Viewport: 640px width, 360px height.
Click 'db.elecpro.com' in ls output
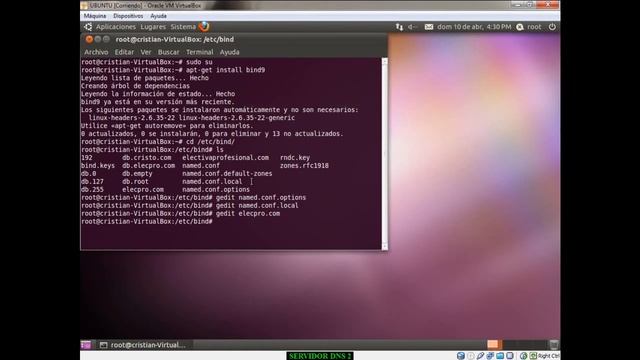[x=149, y=166]
